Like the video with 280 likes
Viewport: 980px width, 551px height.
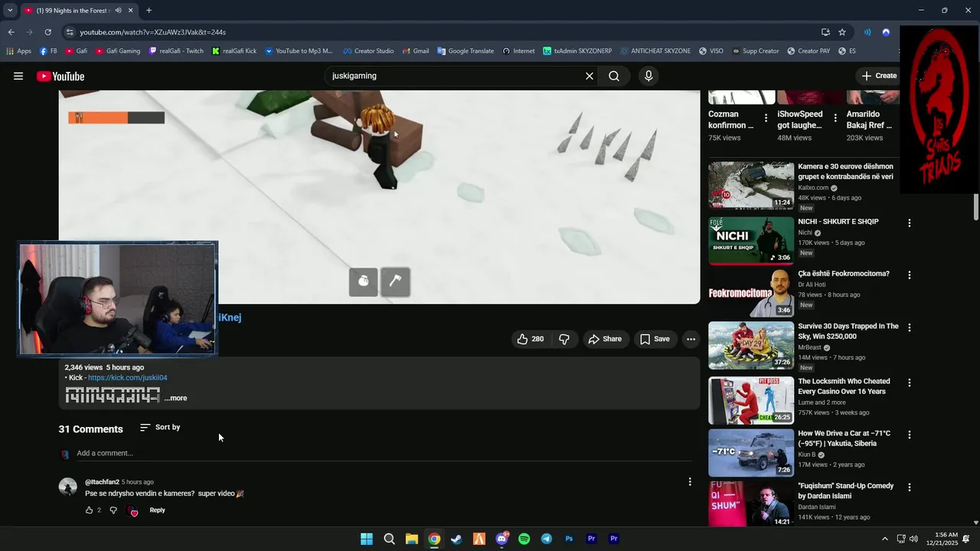531,339
